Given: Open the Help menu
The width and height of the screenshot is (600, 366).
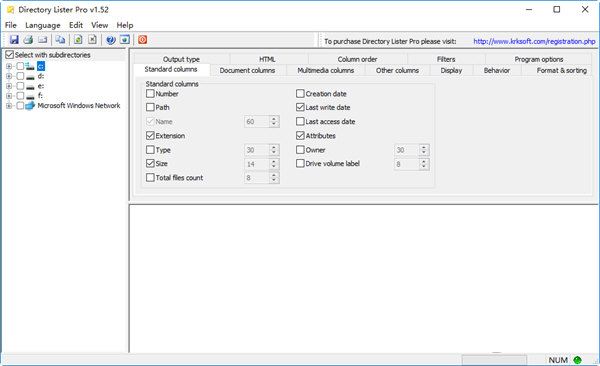Looking at the screenshot, I should point(125,25).
